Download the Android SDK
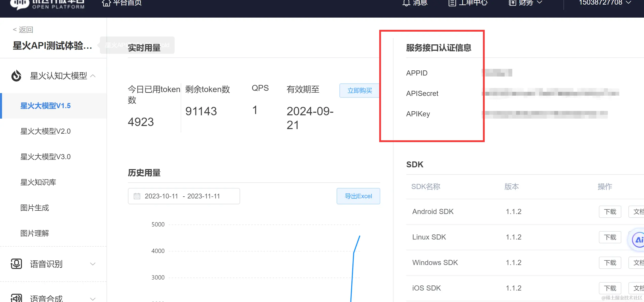The height and width of the screenshot is (302, 644). tap(610, 211)
